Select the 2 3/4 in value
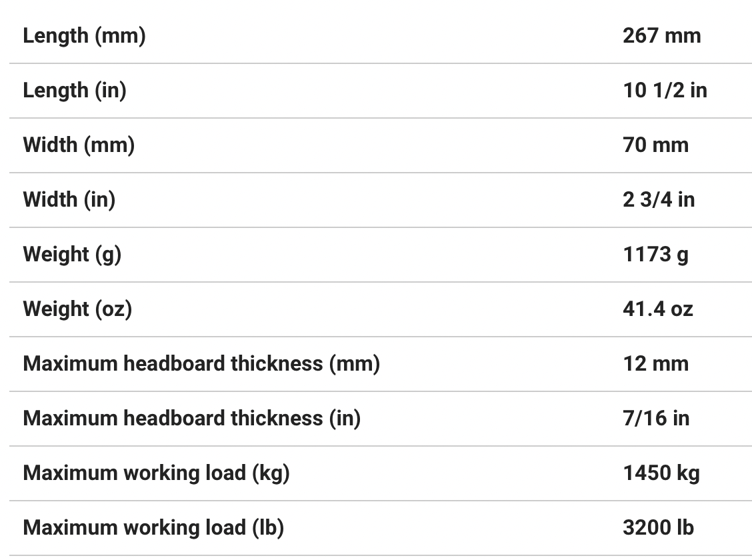Viewport: 752px width, 560px height. coord(659,199)
